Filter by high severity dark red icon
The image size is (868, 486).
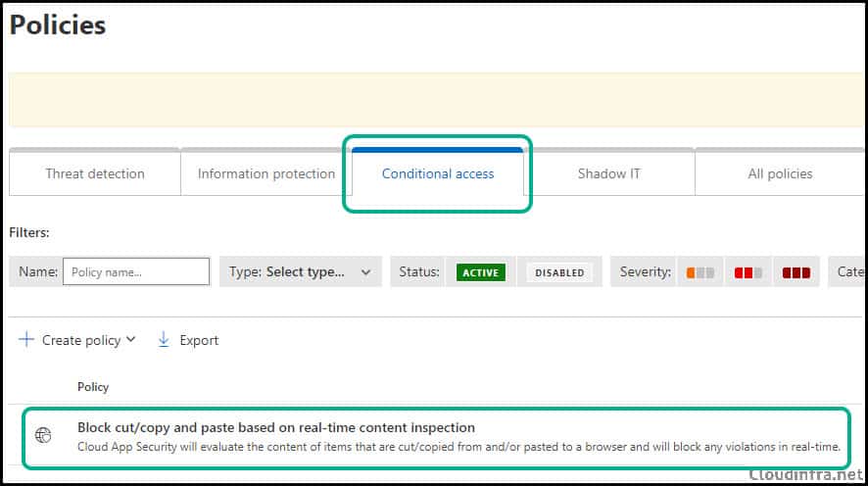pos(796,272)
